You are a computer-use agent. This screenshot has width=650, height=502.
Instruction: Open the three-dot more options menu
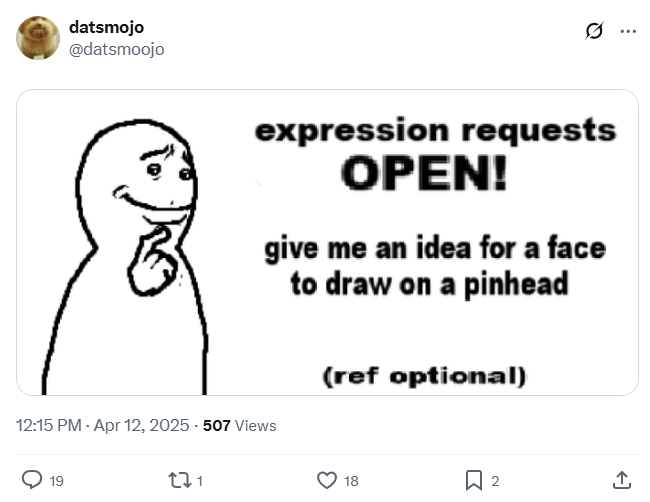pyautogui.click(x=628, y=31)
